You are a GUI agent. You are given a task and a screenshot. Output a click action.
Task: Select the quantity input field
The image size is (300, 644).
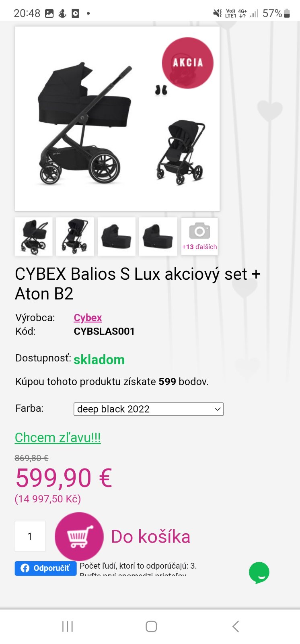(x=30, y=536)
